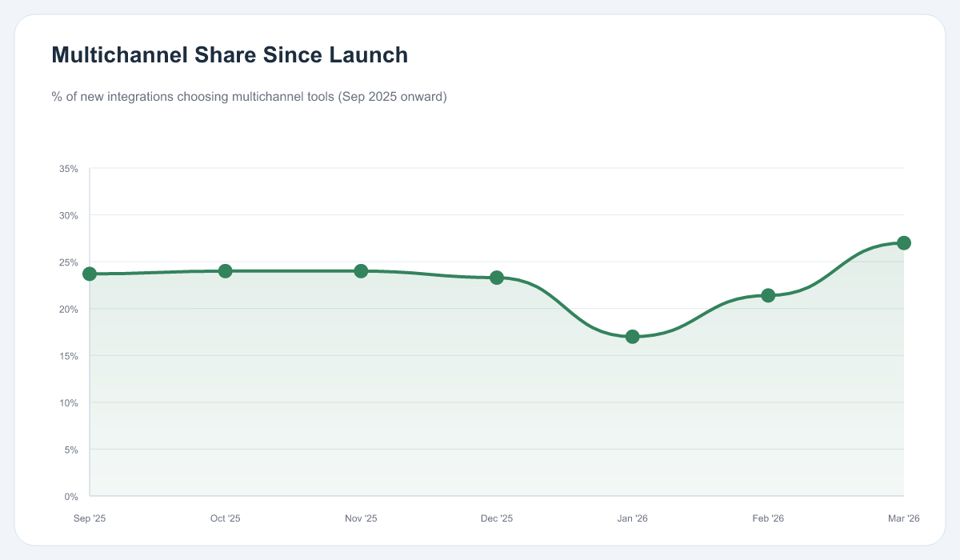Image resolution: width=960 pixels, height=560 pixels.
Task: Select the Feb '26 data point marker
Action: [x=769, y=294]
